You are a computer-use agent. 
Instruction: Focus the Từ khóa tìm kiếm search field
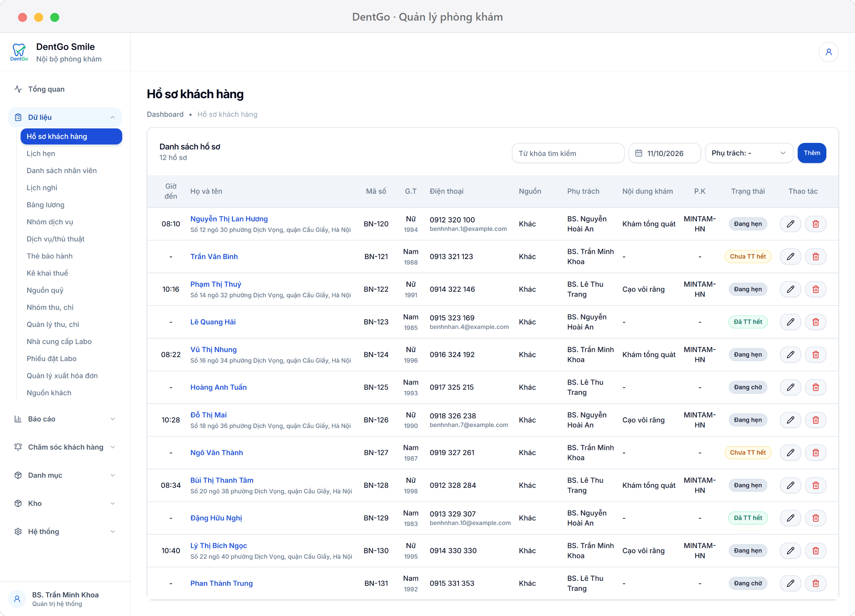pos(568,153)
